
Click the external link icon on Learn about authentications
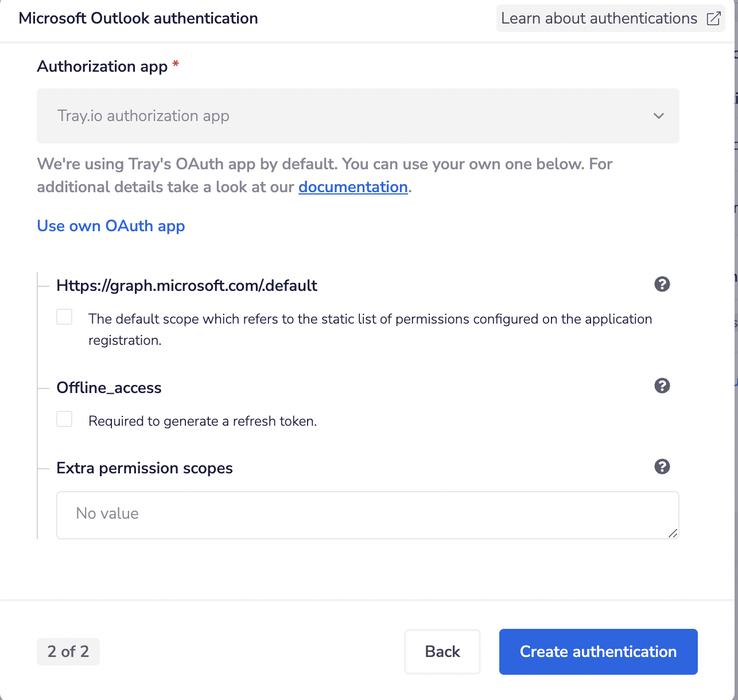[713, 18]
